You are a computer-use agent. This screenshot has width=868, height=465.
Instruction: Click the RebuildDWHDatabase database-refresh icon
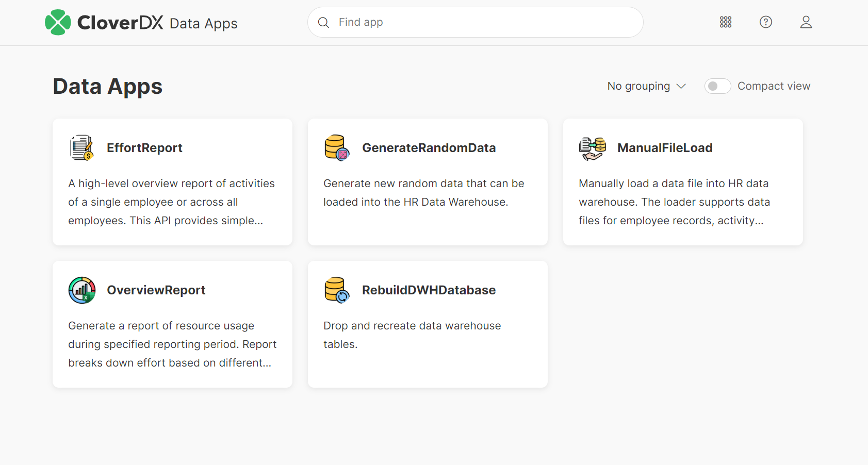[x=337, y=290]
